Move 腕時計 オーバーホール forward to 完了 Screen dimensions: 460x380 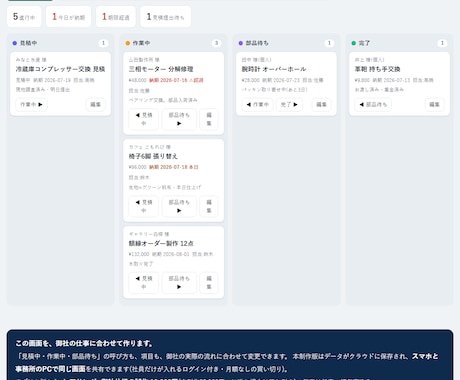289,104
